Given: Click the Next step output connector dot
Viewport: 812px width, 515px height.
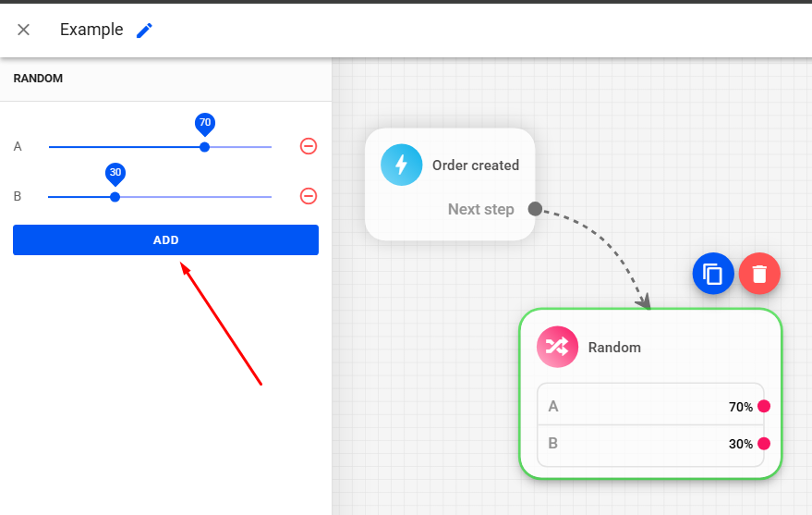Looking at the screenshot, I should pyautogui.click(x=535, y=209).
